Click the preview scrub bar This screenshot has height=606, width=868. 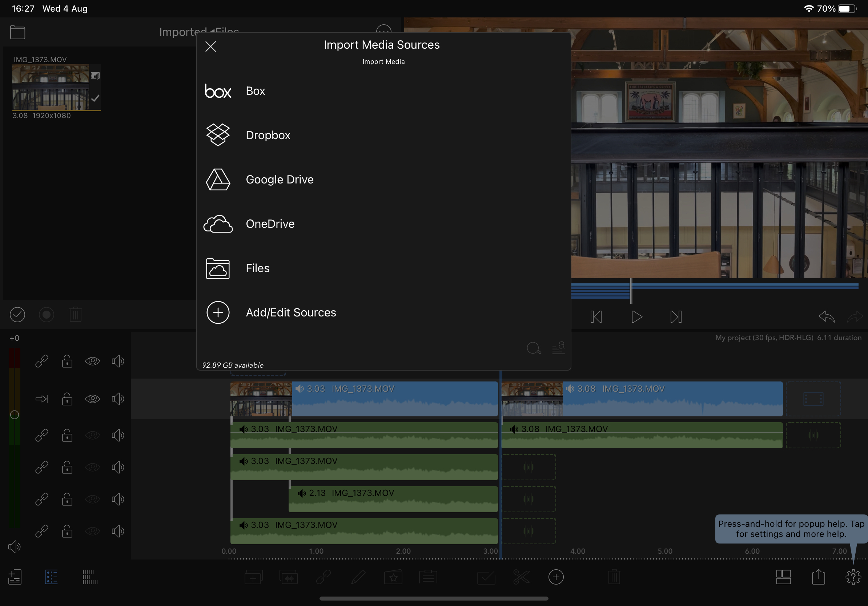pos(715,290)
